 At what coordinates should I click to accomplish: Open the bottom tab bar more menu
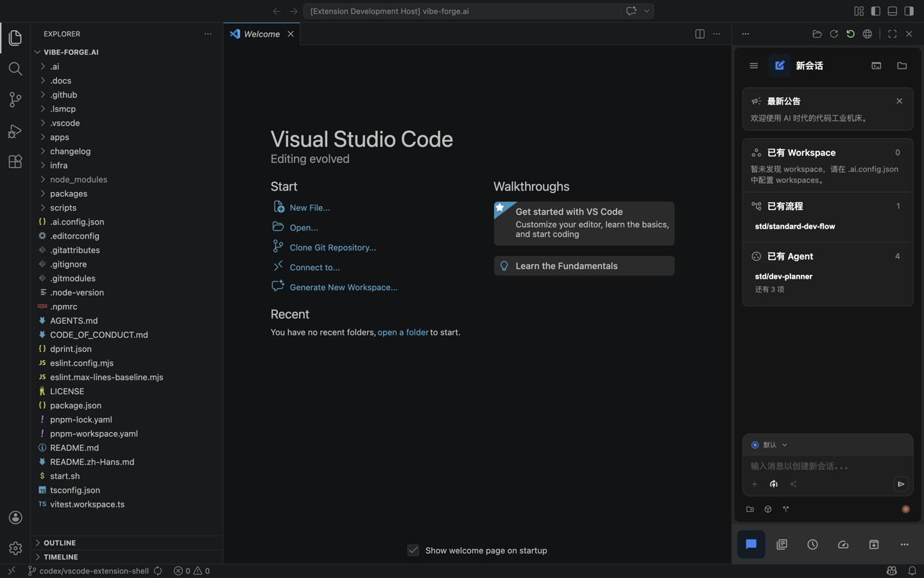point(905,545)
